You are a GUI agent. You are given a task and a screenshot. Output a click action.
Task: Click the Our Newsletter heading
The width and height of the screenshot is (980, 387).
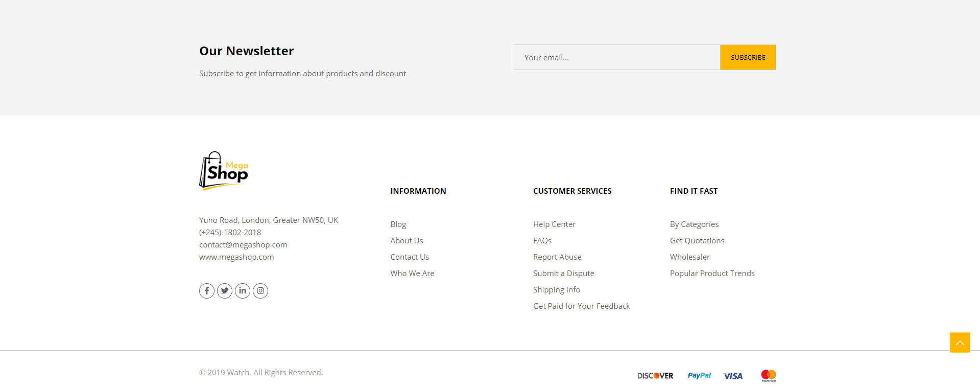tap(247, 51)
